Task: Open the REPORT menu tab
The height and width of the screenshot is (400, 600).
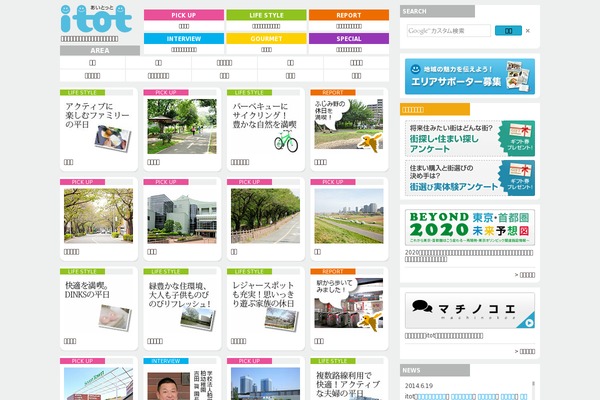Action: (349, 15)
